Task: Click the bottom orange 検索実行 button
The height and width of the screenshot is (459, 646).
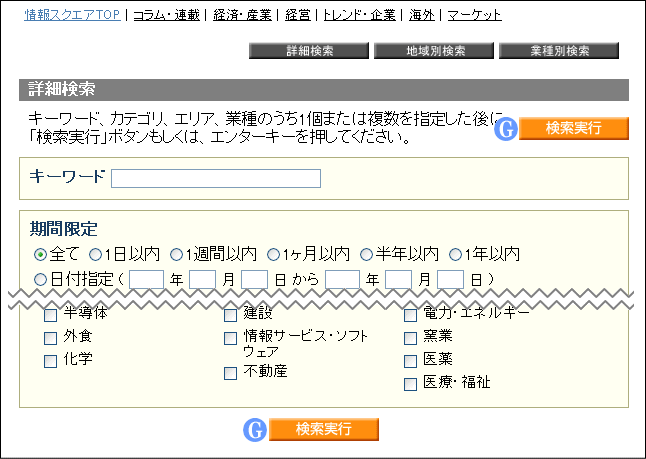Action: [x=324, y=429]
